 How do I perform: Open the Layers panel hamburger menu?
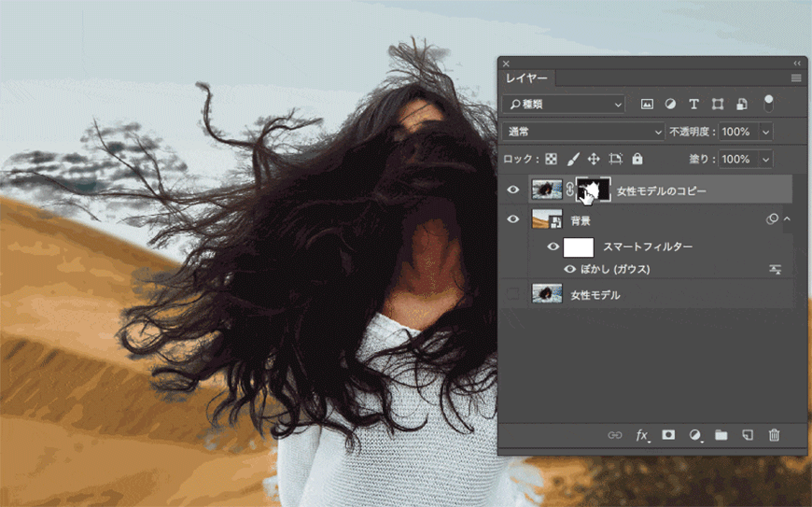pyautogui.click(x=796, y=78)
